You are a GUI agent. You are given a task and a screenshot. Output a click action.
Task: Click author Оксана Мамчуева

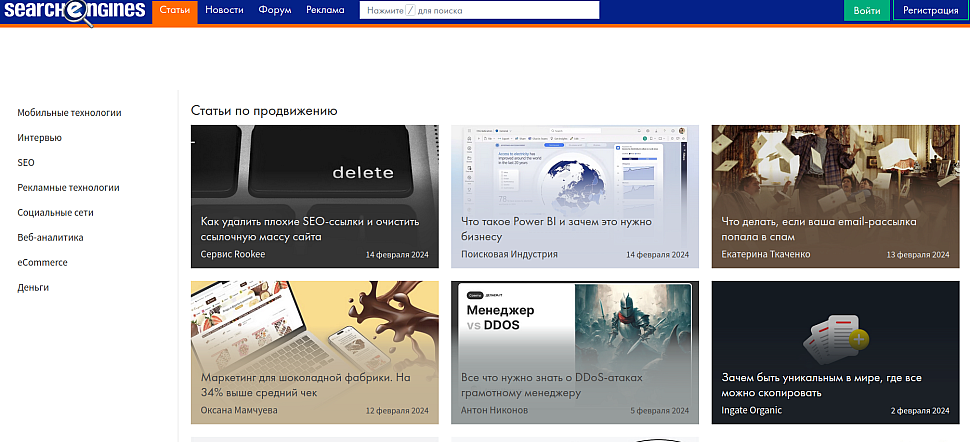point(239,410)
